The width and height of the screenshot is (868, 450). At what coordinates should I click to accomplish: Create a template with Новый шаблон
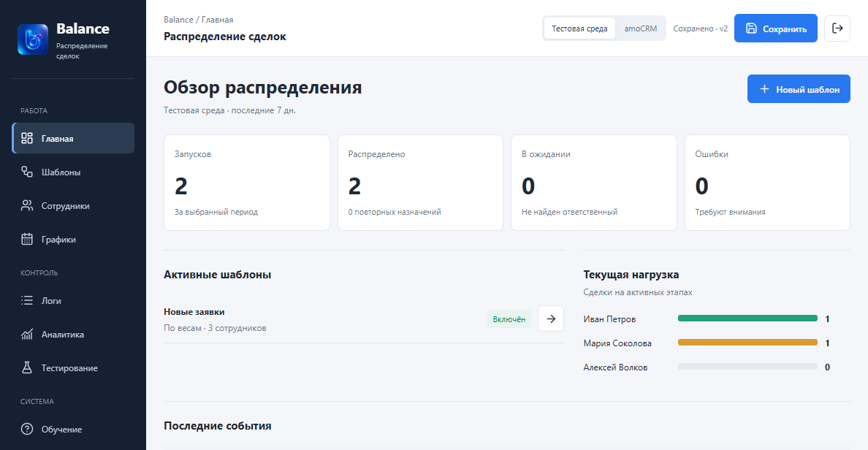[799, 89]
